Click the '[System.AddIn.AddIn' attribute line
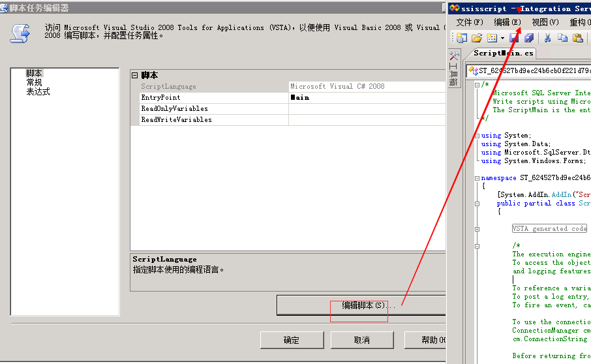 point(544,194)
